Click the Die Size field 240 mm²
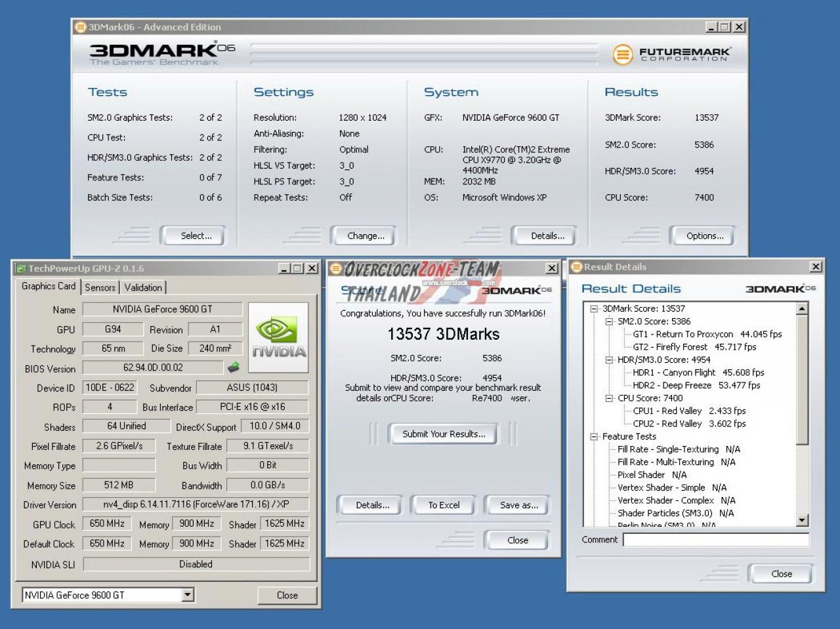The image size is (840, 629). [215, 348]
